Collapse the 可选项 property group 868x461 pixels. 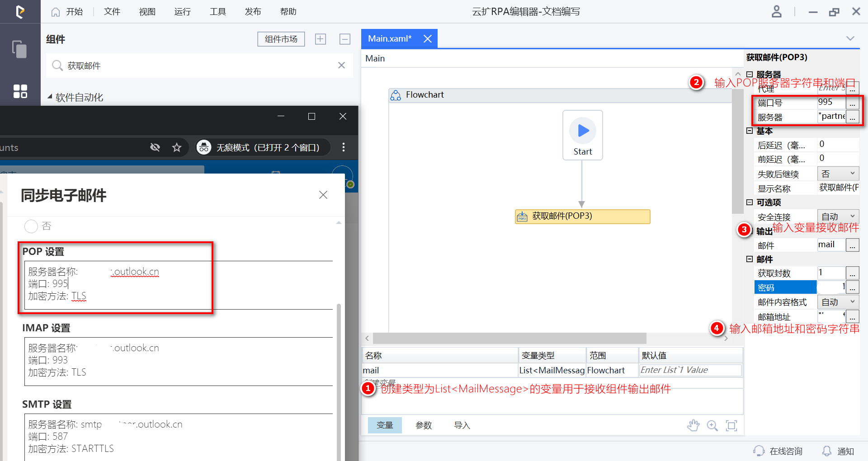point(750,202)
